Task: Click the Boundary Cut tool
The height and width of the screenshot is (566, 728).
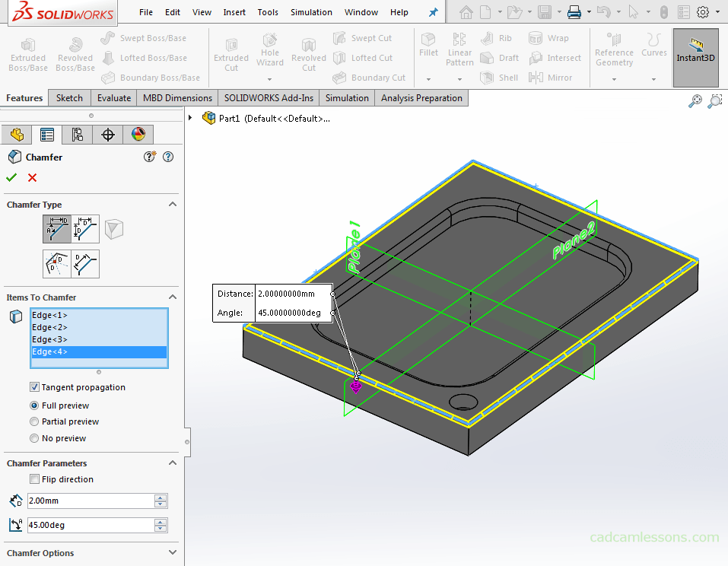Action: click(369, 78)
